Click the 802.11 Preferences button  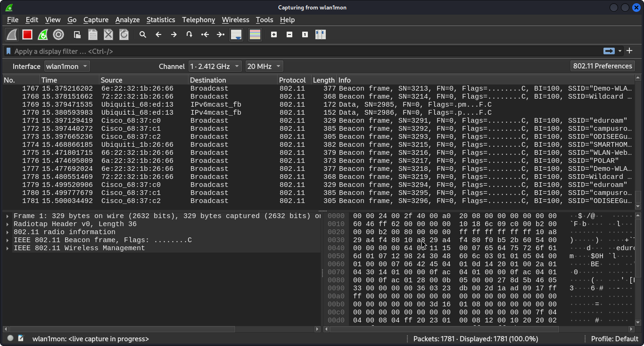[x=602, y=66]
